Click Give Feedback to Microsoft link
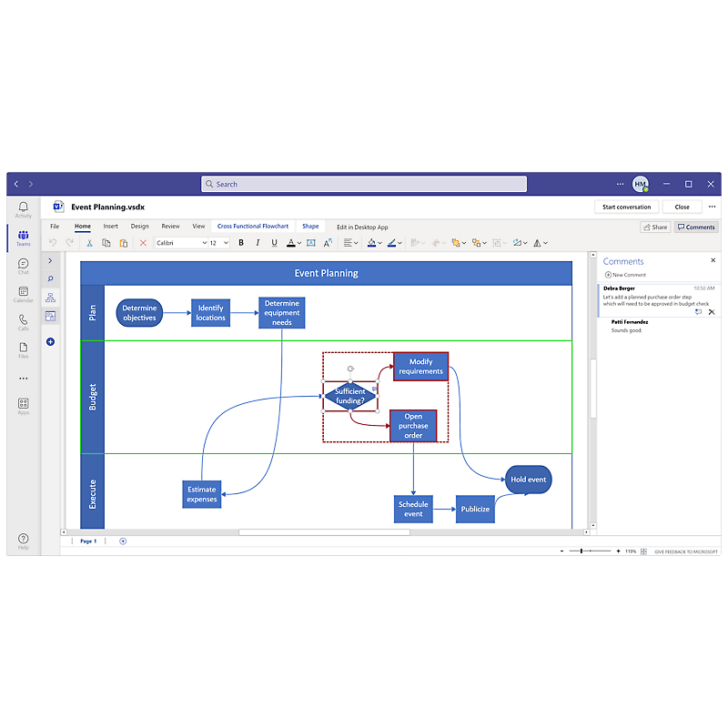The image size is (728, 728). (x=686, y=551)
